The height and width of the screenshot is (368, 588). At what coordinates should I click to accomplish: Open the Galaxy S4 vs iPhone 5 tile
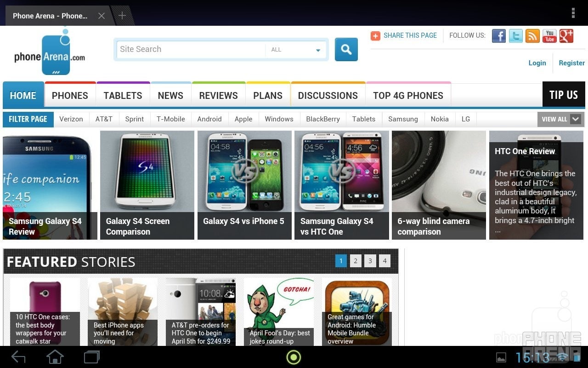pyautogui.click(x=244, y=185)
